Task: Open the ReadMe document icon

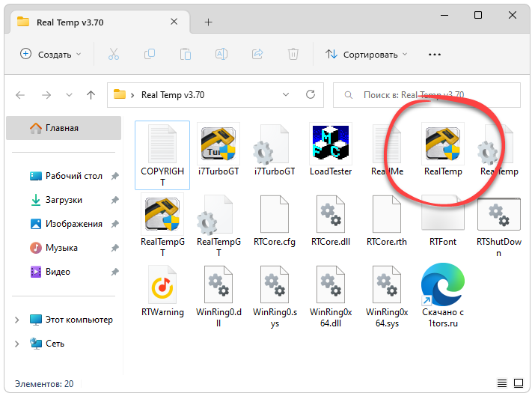Action: coord(387,150)
